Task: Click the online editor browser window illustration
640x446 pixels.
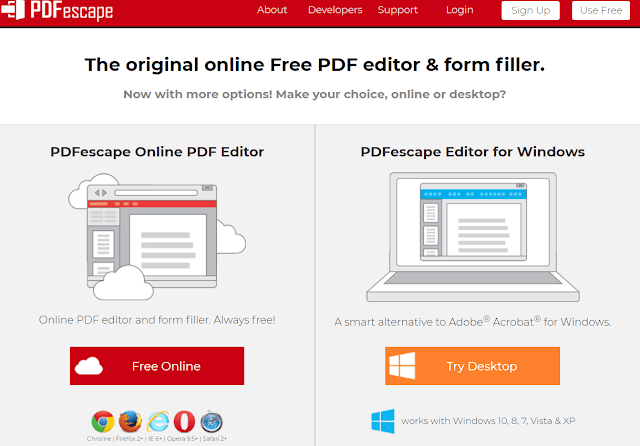Action: (x=157, y=237)
